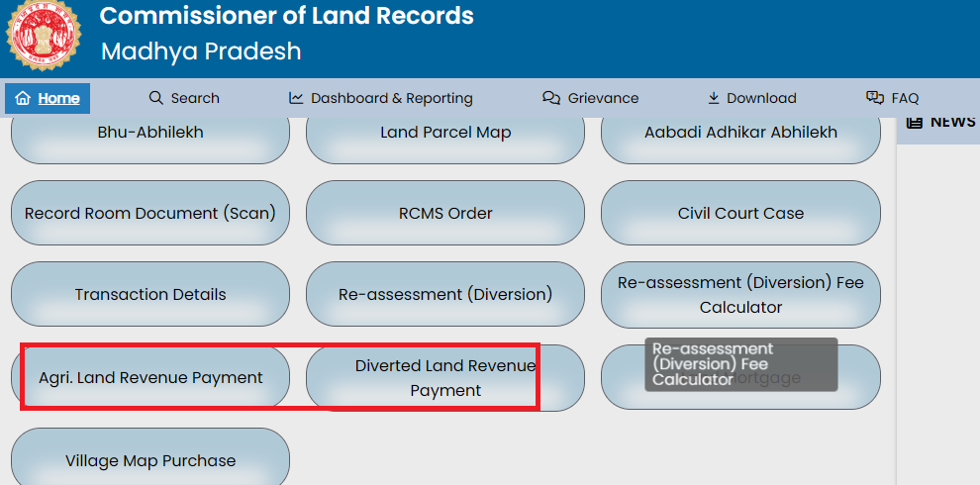Click the Search magnifier icon
This screenshot has height=485, width=980.
(x=155, y=98)
